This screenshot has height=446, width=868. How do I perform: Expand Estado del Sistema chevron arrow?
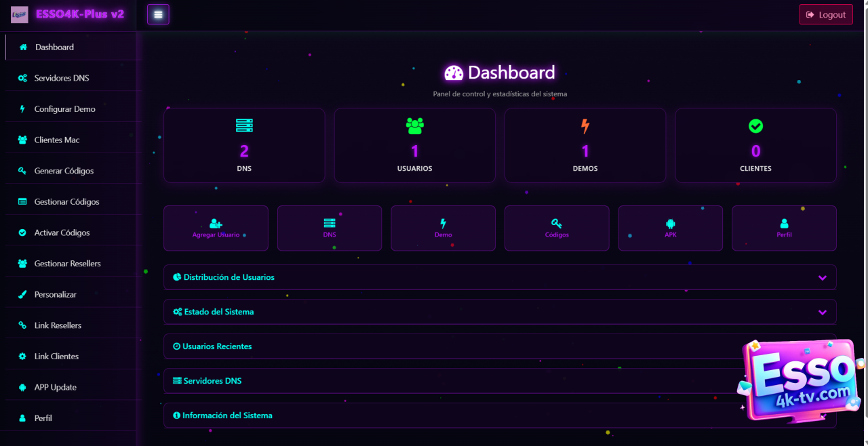point(822,312)
